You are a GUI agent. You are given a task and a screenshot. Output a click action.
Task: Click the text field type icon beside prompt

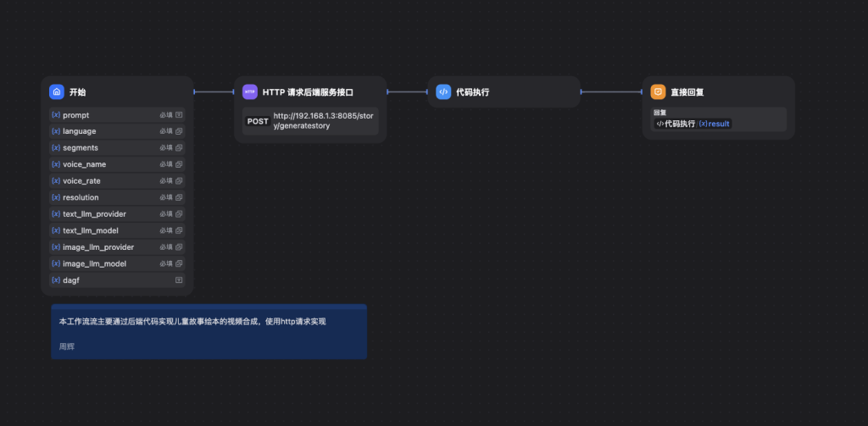179,114
